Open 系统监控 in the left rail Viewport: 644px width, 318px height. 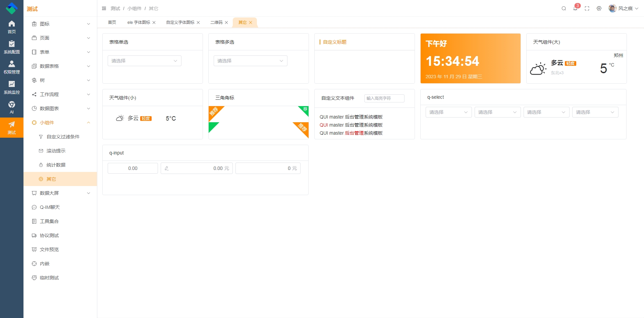click(12, 87)
